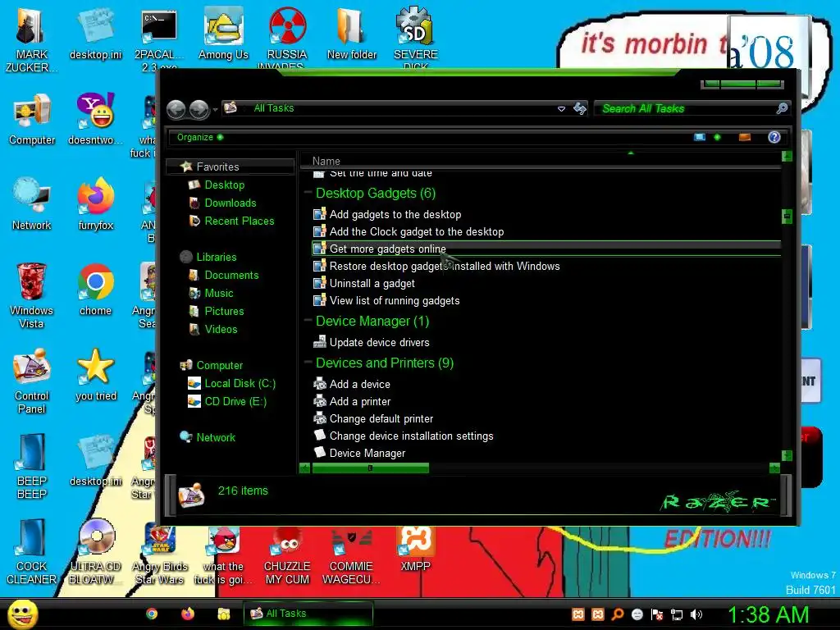The image size is (840, 630).
Task: Click the refresh icon next to address bar
Action: tap(580, 109)
